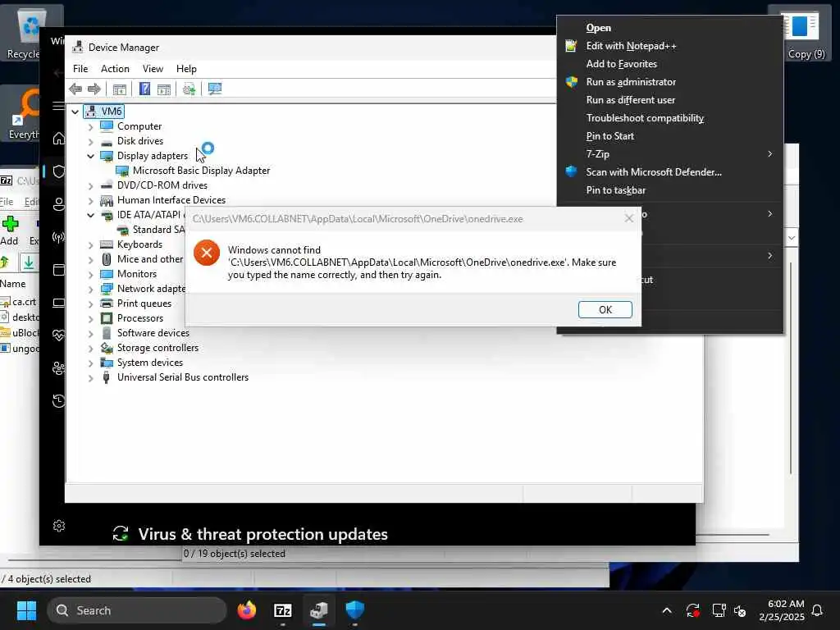Open App & browser control sidebar icon
This screenshot has width=840, height=630.
coord(59,269)
